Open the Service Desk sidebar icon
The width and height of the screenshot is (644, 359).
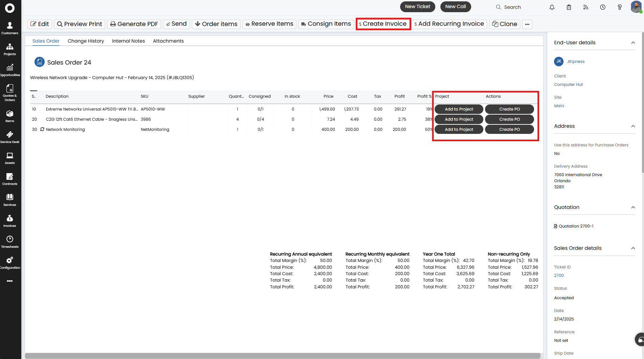coord(10,137)
